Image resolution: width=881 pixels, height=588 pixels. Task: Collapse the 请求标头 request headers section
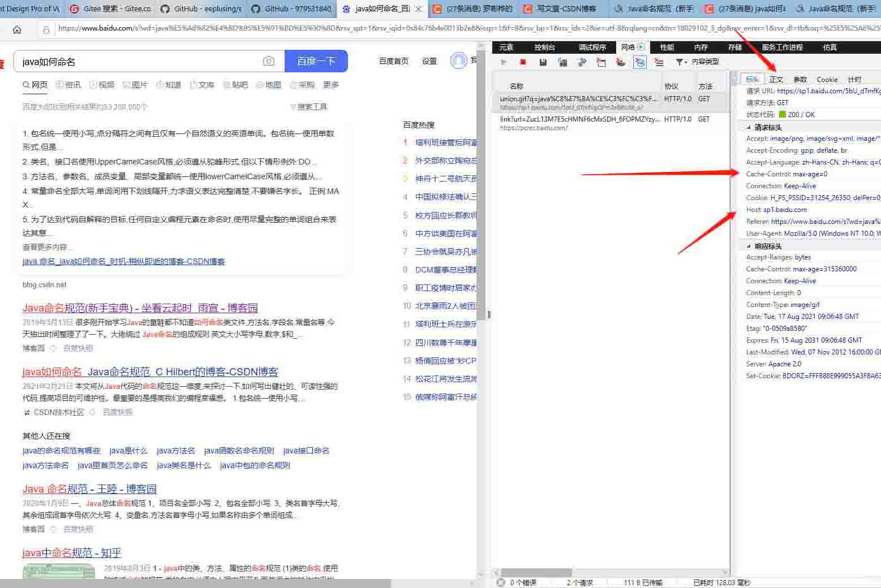point(748,127)
